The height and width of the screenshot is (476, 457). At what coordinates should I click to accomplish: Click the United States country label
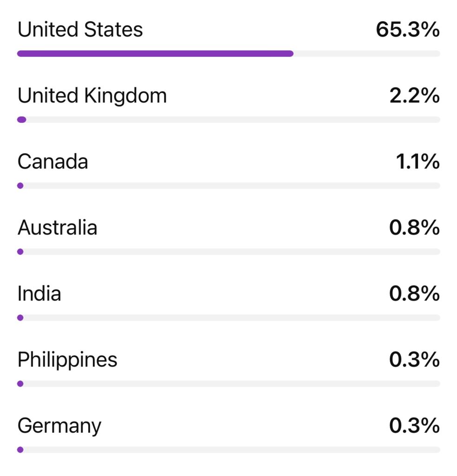80,30
